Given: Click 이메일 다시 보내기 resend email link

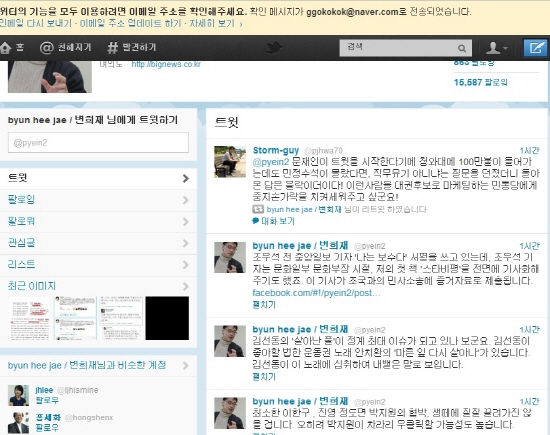Looking at the screenshot, I should 36,24.
